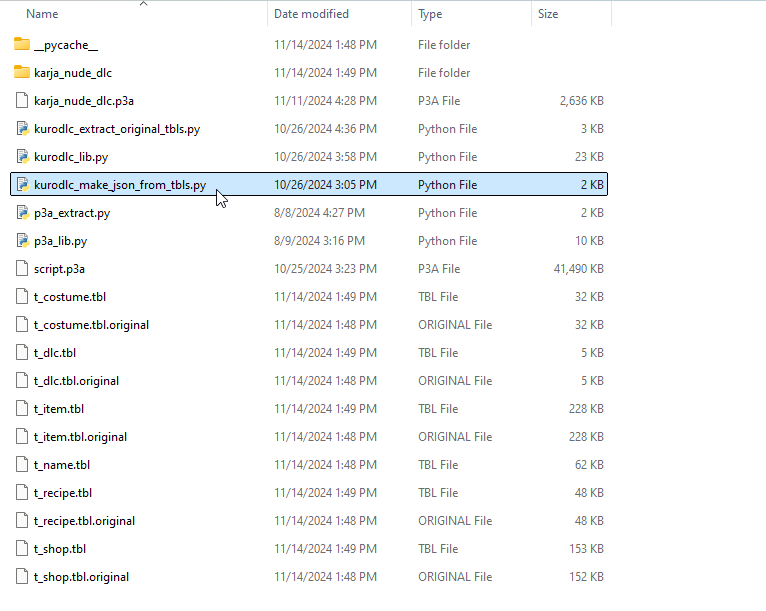Image resolution: width=766 pixels, height=611 pixels.
Task: Click on t_recipe.tbl.original in the list
Action: (x=84, y=521)
